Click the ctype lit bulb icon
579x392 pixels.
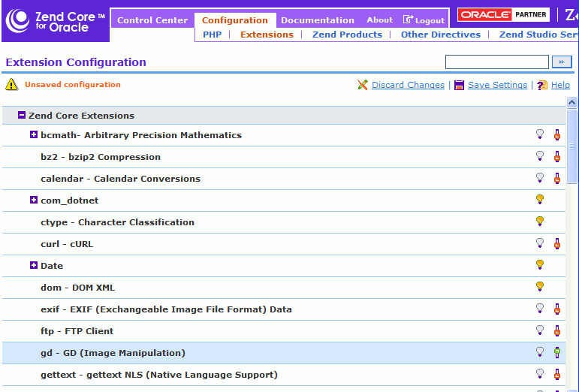(540, 221)
